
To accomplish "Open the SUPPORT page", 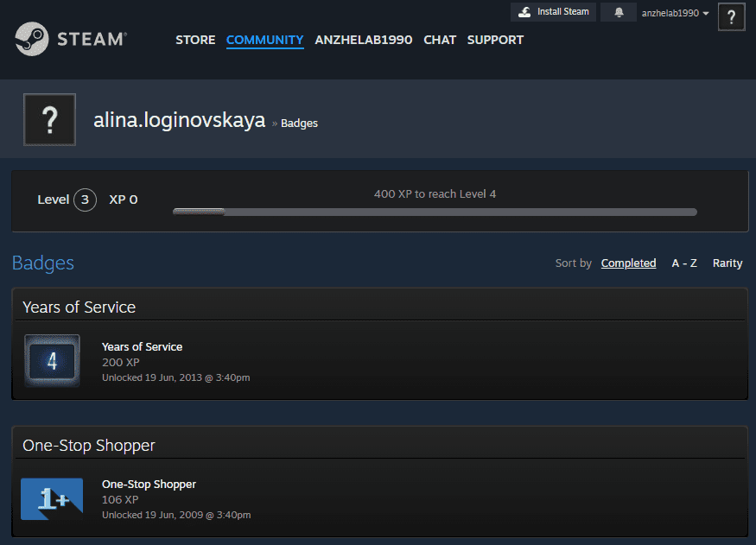I will coord(495,40).
